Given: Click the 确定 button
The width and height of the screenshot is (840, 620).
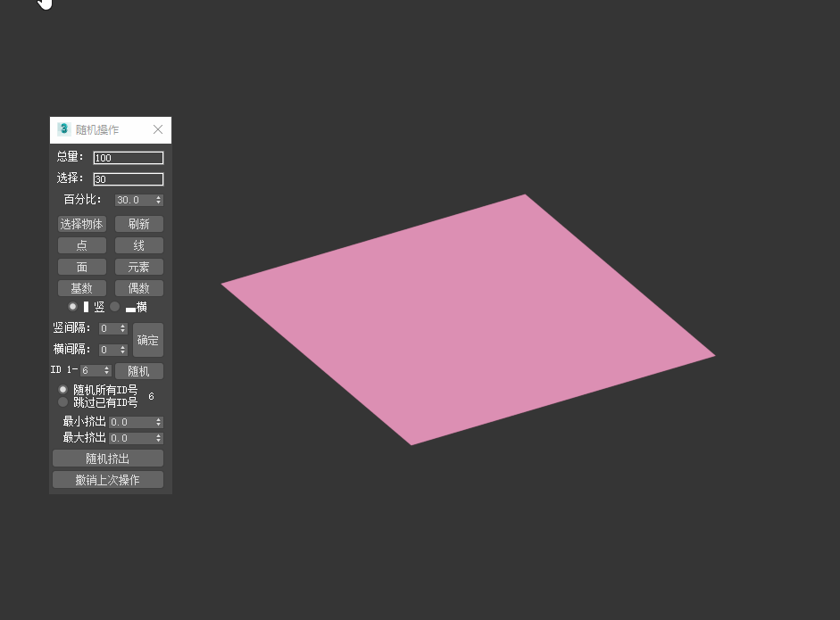Looking at the screenshot, I should (148, 340).
